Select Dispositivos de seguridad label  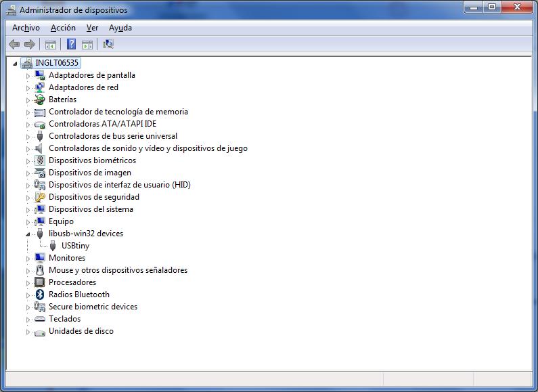[94, 197]
